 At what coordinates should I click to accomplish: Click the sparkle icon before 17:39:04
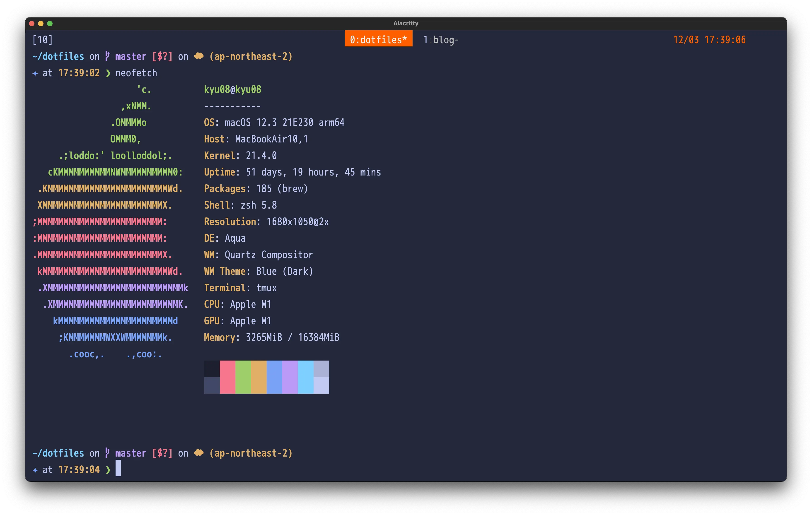point(35,470)
